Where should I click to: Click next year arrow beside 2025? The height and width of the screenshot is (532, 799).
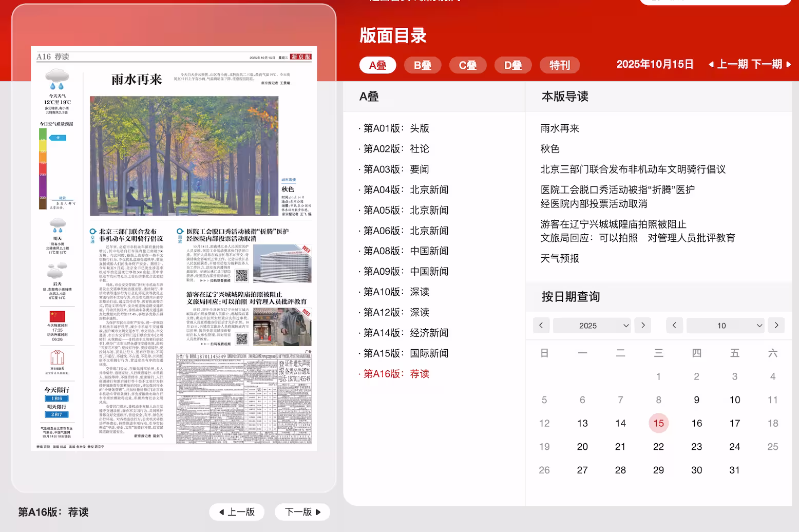coord(643,325)
